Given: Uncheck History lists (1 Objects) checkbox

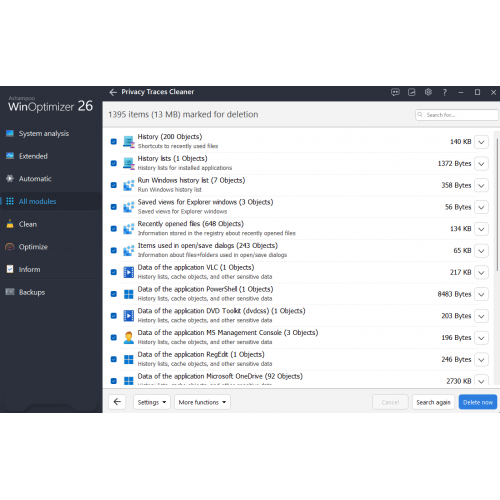Looking at the screenshot, I should point(114,163).
